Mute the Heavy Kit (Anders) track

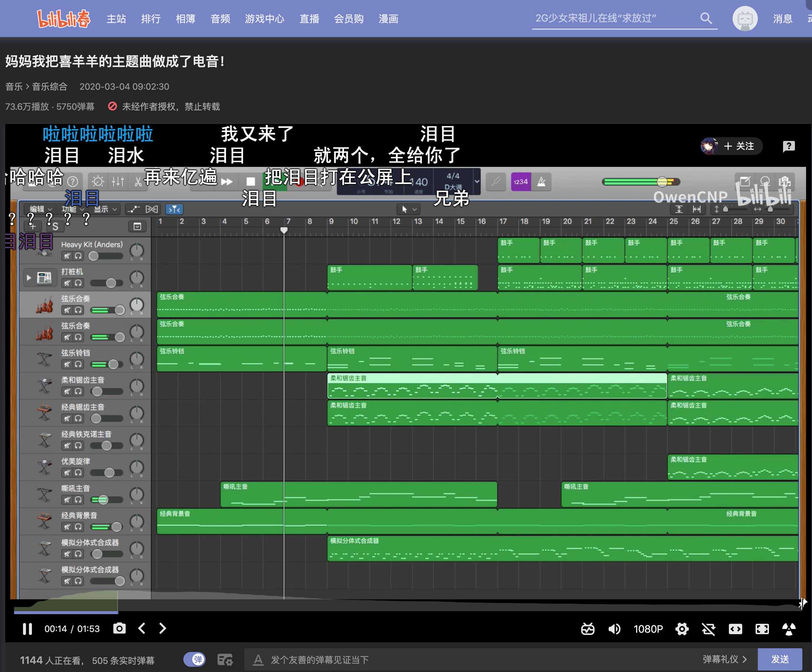pos(67,256)
